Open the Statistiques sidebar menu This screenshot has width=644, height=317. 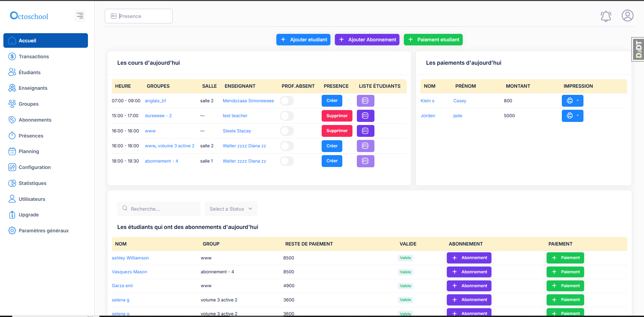[x=32, y=183]
